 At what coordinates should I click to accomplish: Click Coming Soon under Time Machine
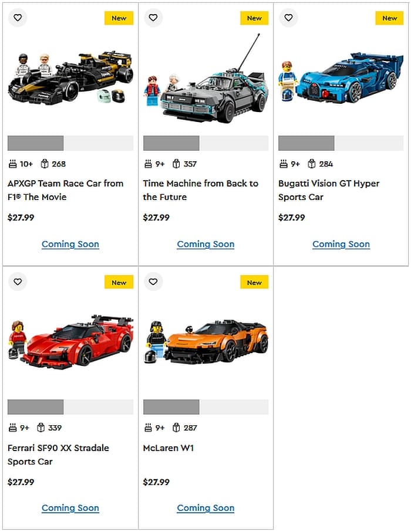(x=206, y=244)
